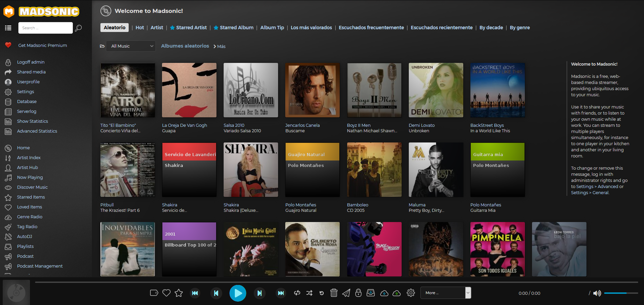Start playback with the Play button
The height and width of the screenshot is (305, 644).
(x=238, y=293)
